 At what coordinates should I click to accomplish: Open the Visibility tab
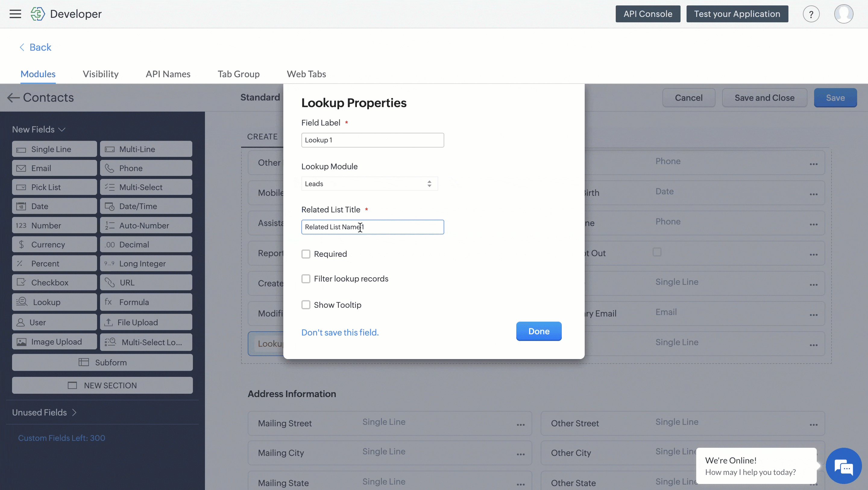[100, 74]
